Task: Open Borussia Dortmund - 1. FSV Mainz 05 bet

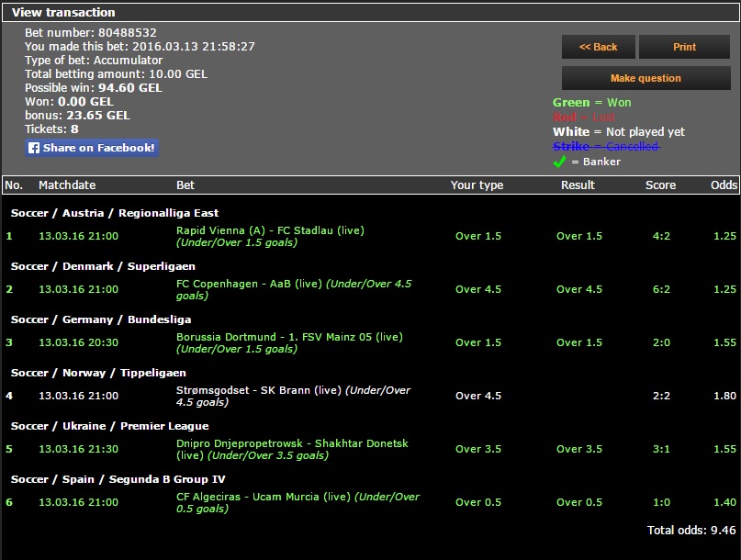Action: point(289,342)
